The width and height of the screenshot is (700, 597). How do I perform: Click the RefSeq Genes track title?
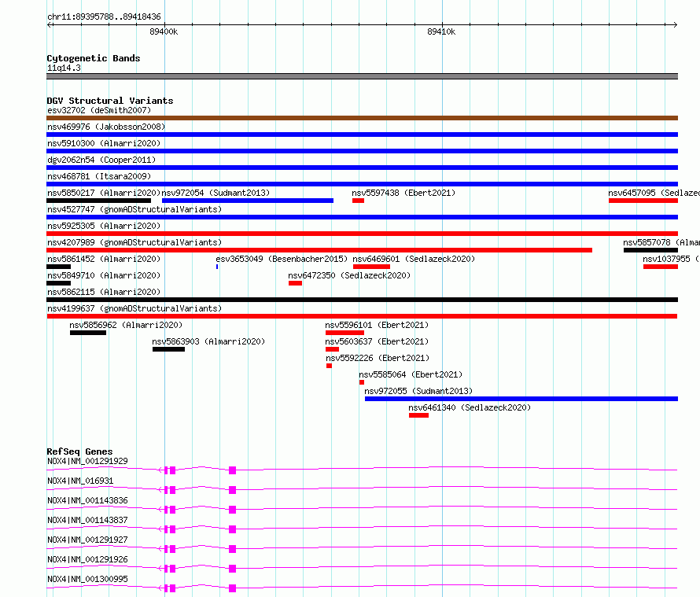(79, 451)
